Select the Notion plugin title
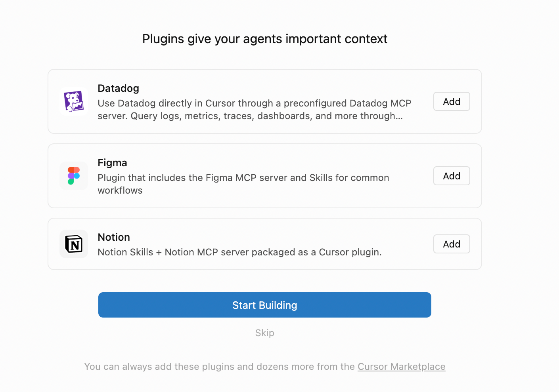The width and height of the screenshot is (559, 392). pyautogui.click(x=114, y=237)
